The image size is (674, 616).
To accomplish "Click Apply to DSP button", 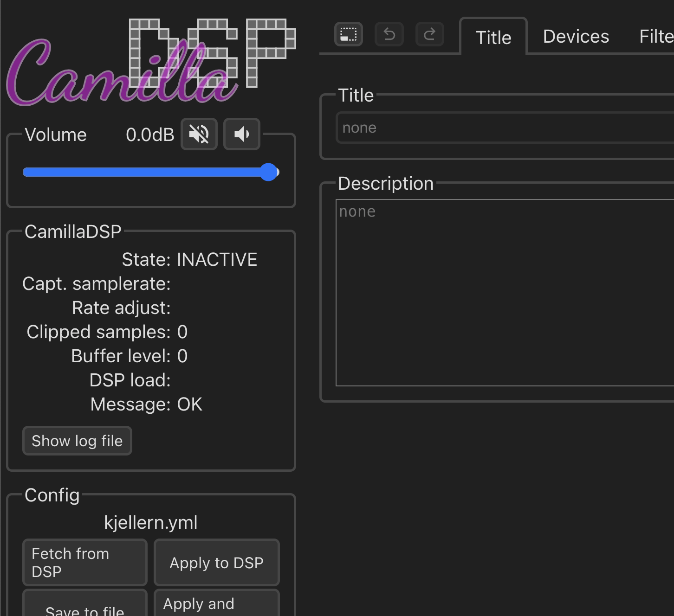I will (217, 562).
